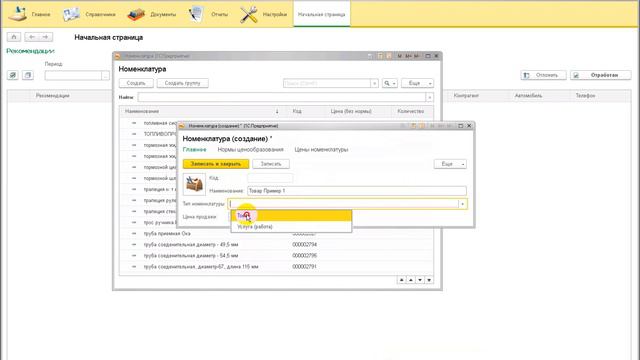Screen dimensions: 640x360
Task: Click the search field in Номенклатура list
Action: (x=327, y=83)
